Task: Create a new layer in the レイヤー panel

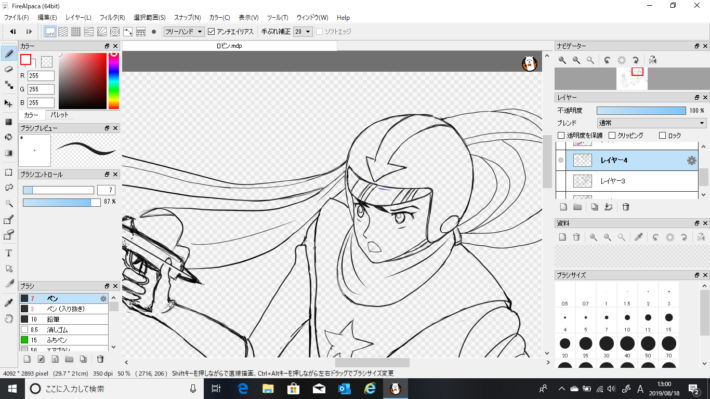Action: [563, 207]
